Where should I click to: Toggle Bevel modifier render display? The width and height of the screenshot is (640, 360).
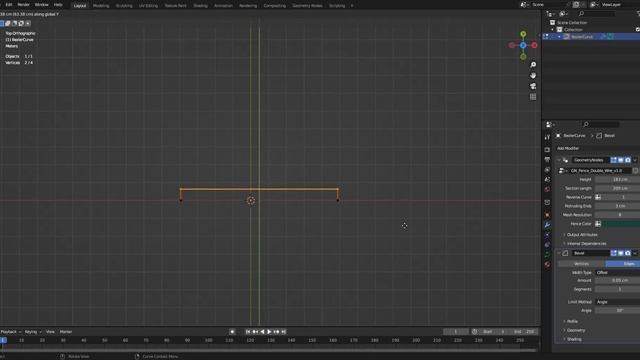[x=628, y=253]
